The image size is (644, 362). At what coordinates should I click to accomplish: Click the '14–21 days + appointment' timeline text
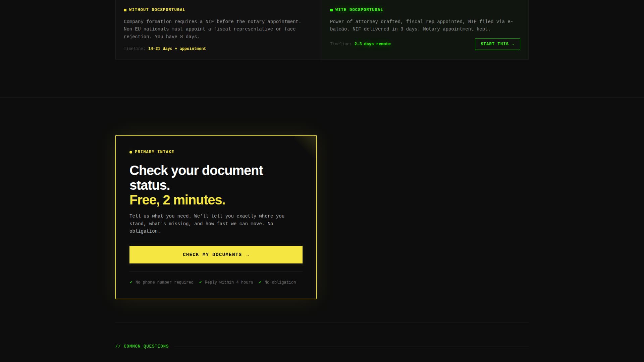177,49
